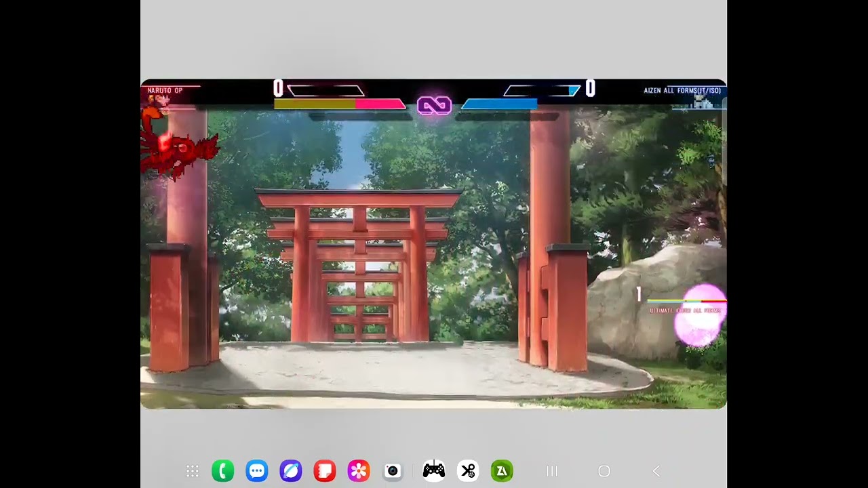Click player two round win counter
The image size is (868, 488).
coord(590,88)
